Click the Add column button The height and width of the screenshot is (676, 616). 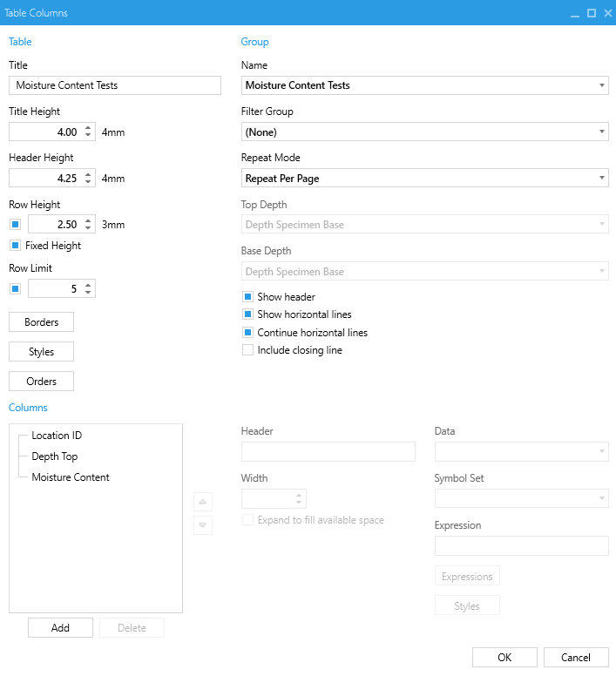coord(60,628)
